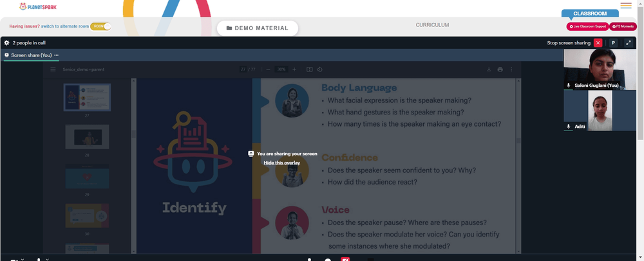Click the Aditi participant video tile
Image resolution: width=644 pixels, height=261 pixels.
pos(600,111)
